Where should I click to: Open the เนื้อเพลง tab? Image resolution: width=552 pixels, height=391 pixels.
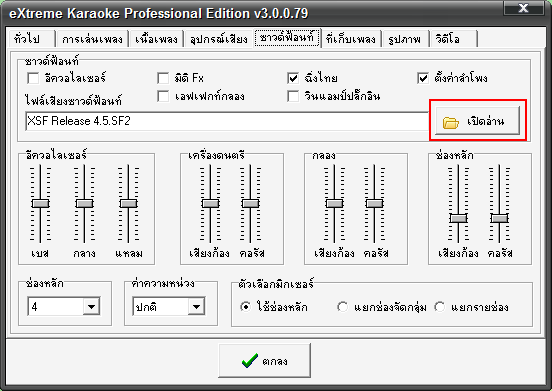coord(156,38)
